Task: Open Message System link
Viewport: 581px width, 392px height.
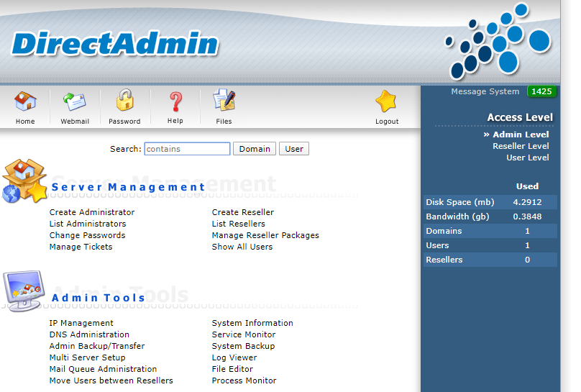Action: coord(485,91)
